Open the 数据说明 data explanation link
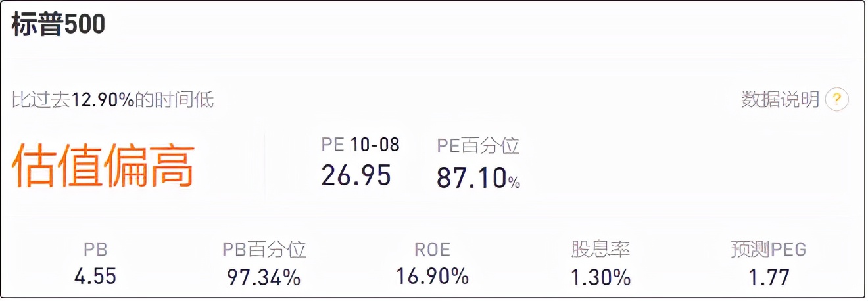Viewport: 868px width, 301px height. click(x=781, y=100)
